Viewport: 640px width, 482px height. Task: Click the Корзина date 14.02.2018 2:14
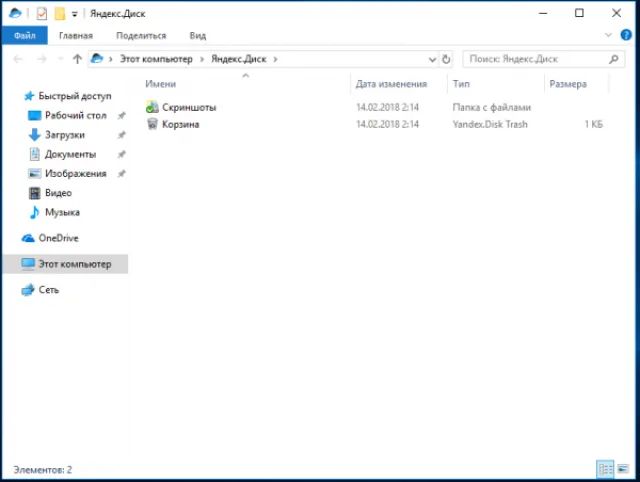[x=387, y=124]
